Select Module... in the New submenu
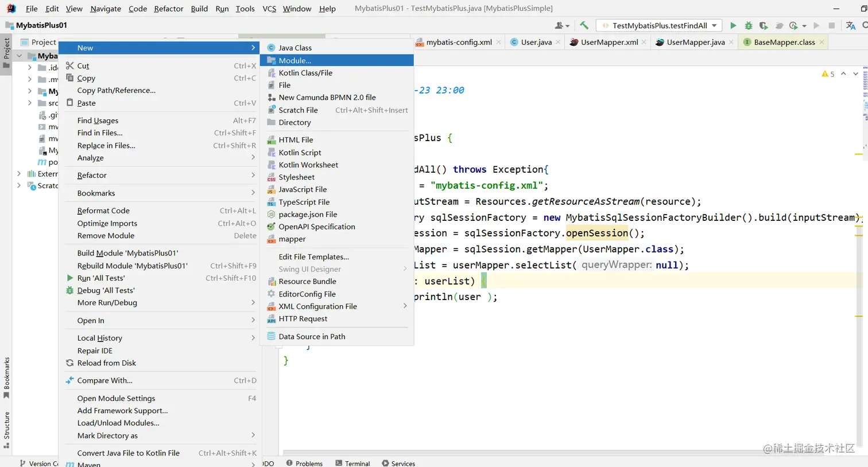Screen dimensions: 868x467 coord(337,60)
